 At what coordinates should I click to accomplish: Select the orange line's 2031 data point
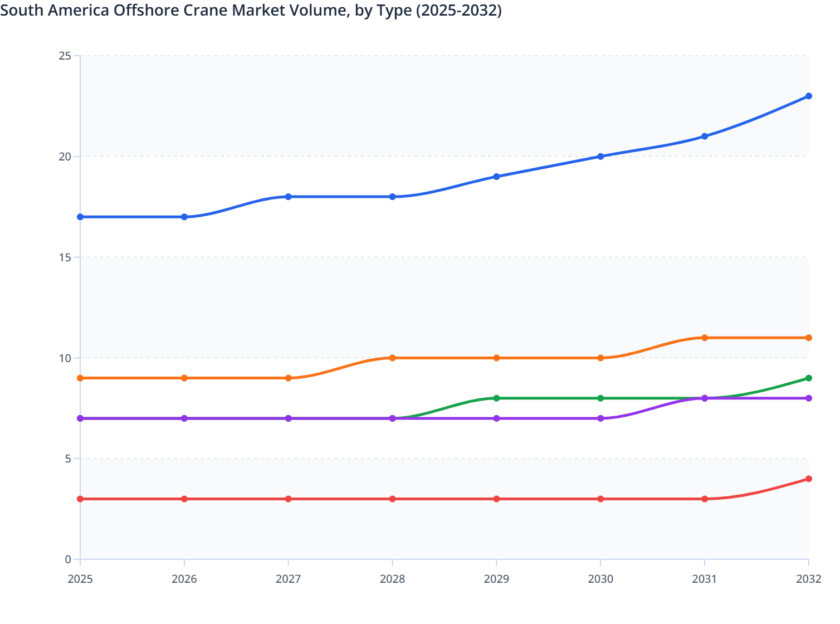[704, 337]
